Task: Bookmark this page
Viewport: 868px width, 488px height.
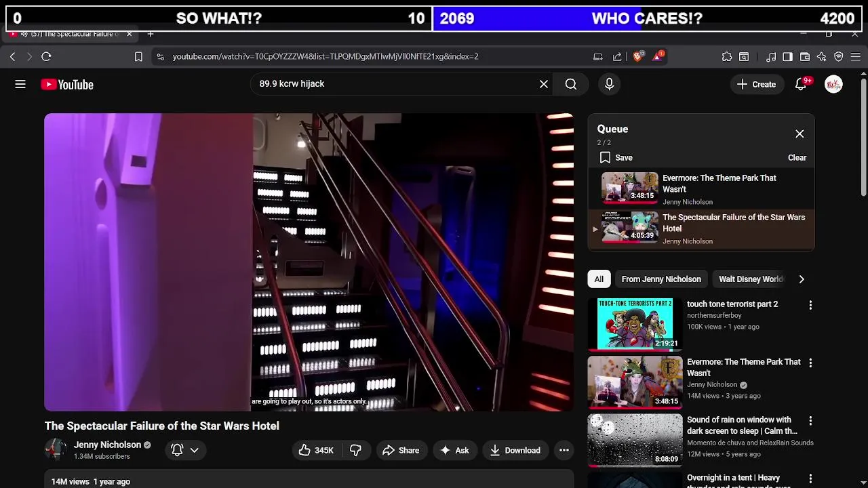Action: pyautogui.click(x=138, y=57)
